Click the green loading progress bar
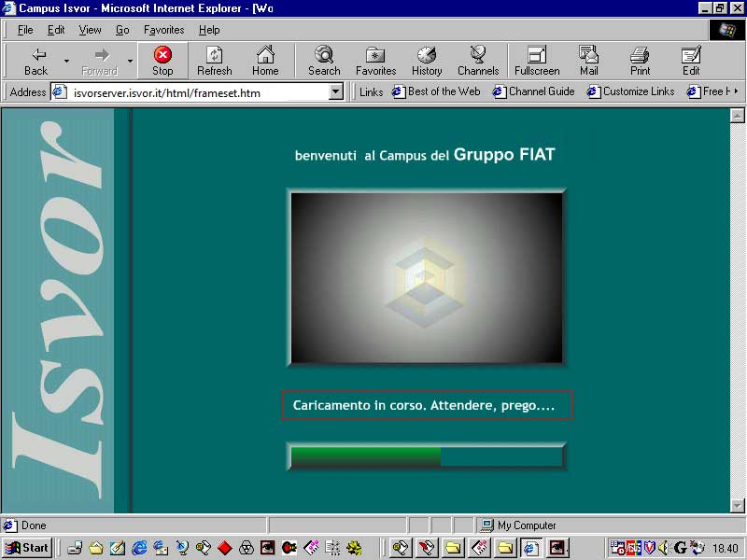 pos(365,456)
